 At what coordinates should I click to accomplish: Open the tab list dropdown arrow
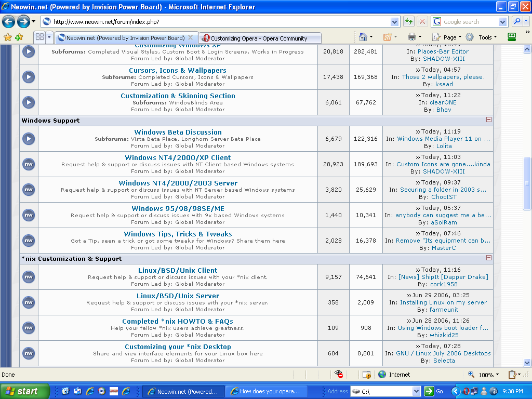coord(49,37)
